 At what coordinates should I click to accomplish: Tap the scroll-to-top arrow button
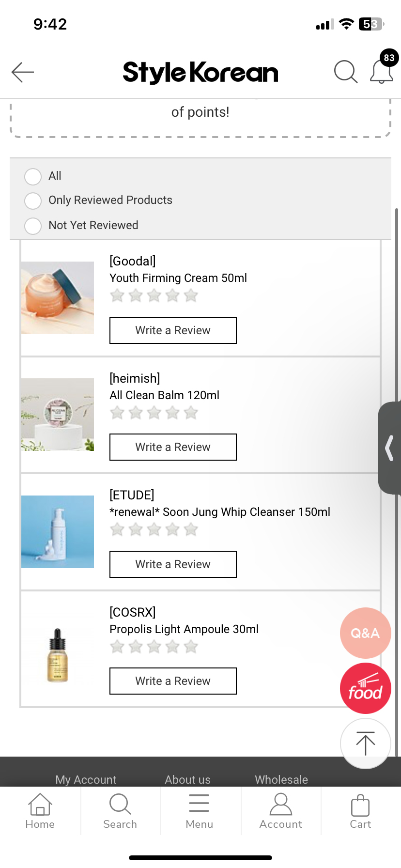click(365, 743)
